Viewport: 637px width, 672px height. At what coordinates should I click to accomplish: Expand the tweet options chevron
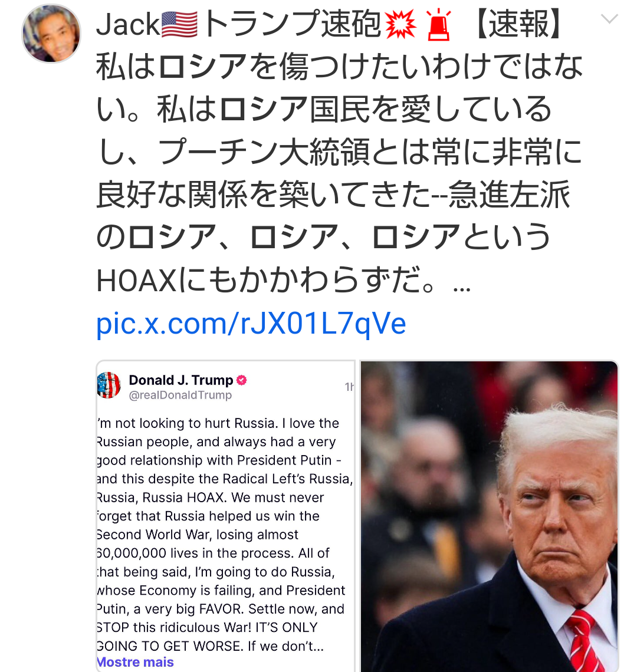(609, 19)
